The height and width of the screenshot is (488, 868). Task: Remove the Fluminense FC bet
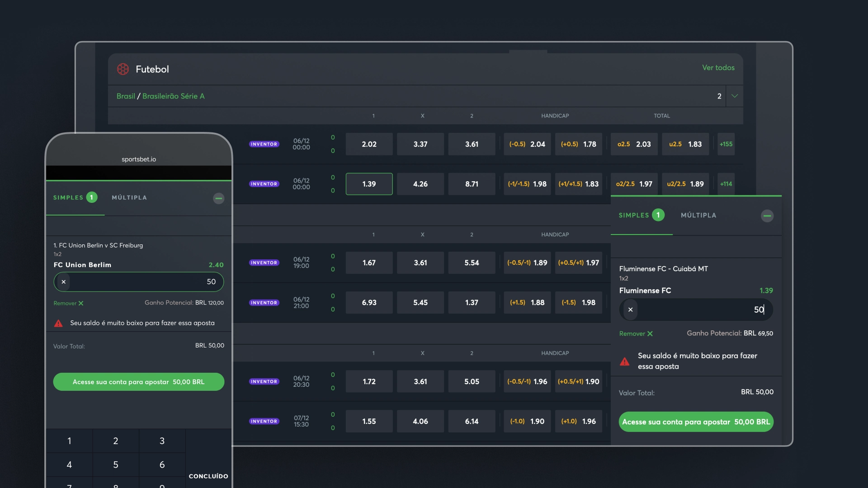[x=636, y=333]
